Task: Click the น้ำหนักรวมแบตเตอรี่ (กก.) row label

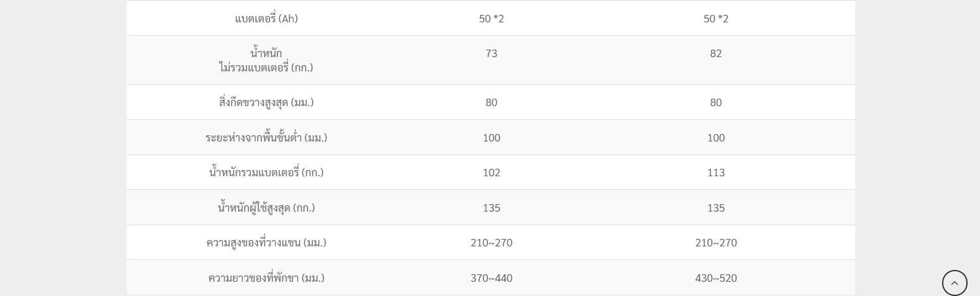Action: (266, 173)
